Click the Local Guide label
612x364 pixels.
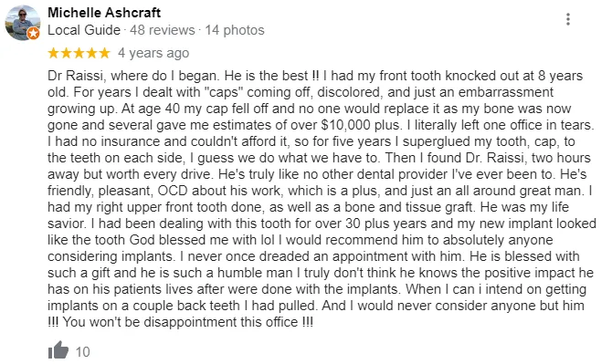(x=84, y=30)
